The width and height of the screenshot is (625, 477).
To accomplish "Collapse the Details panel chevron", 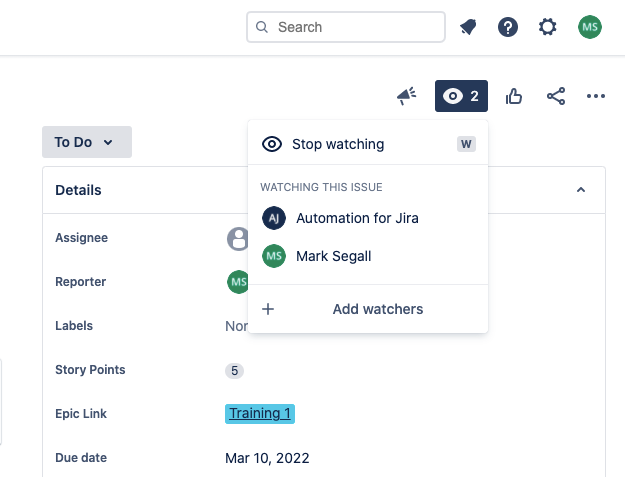I will click(x=581, y=190).
